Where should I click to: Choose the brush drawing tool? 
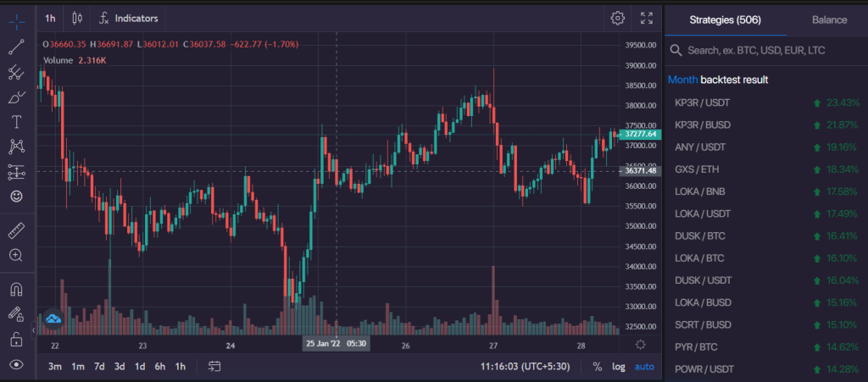click(17, 97)
